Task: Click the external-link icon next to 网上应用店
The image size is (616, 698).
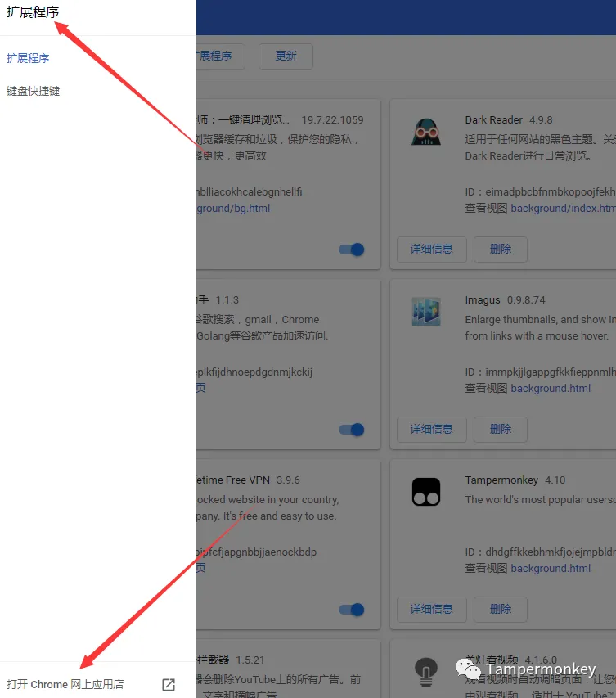Action: [169, 684]
